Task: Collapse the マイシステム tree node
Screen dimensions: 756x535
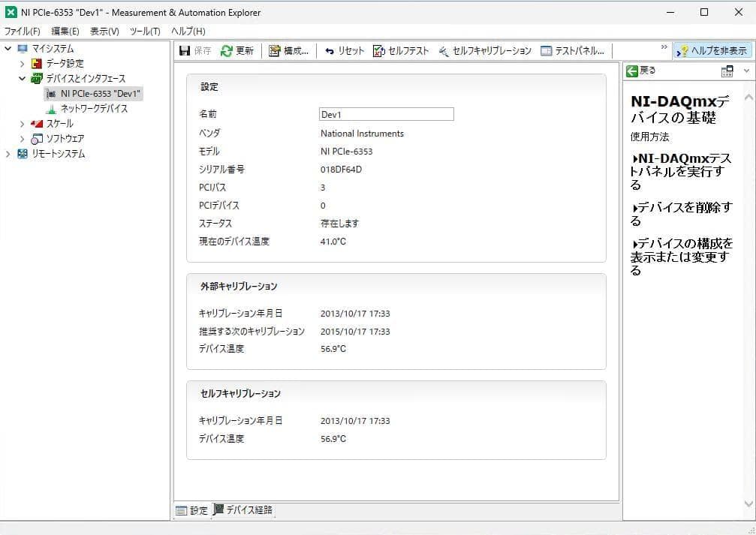Action: pos(8,49)
